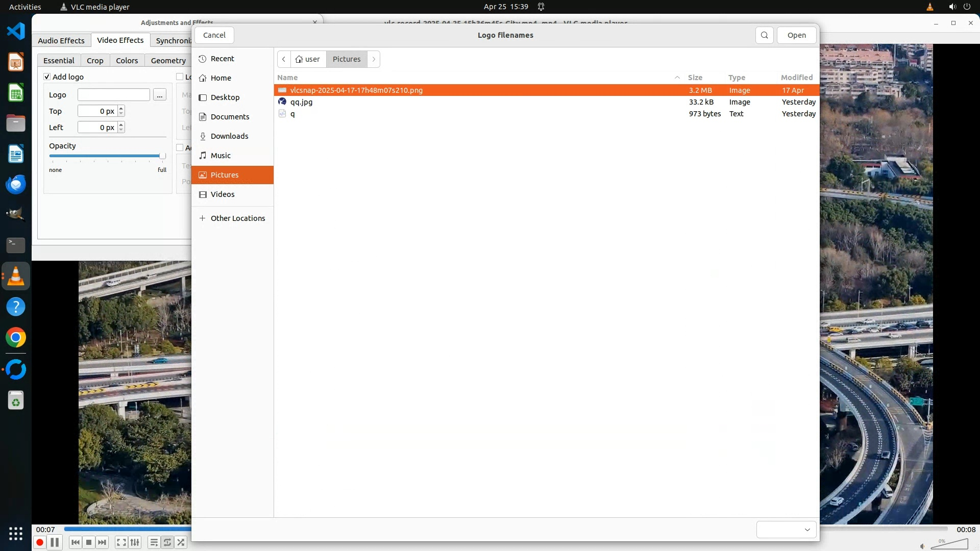Select the qq.jpg file
The height and width of the screenshot is (551, 980).
(x=301, y=102)
